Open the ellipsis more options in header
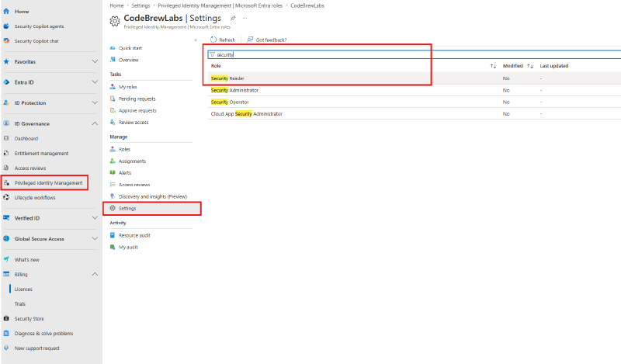The height and width of the screenshot is (364, 621). (x=245, y=18)
